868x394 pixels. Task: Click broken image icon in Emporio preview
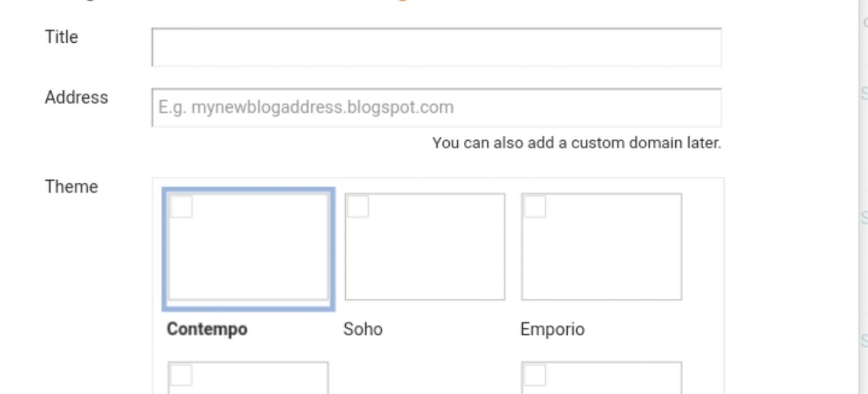coord(535,207)
